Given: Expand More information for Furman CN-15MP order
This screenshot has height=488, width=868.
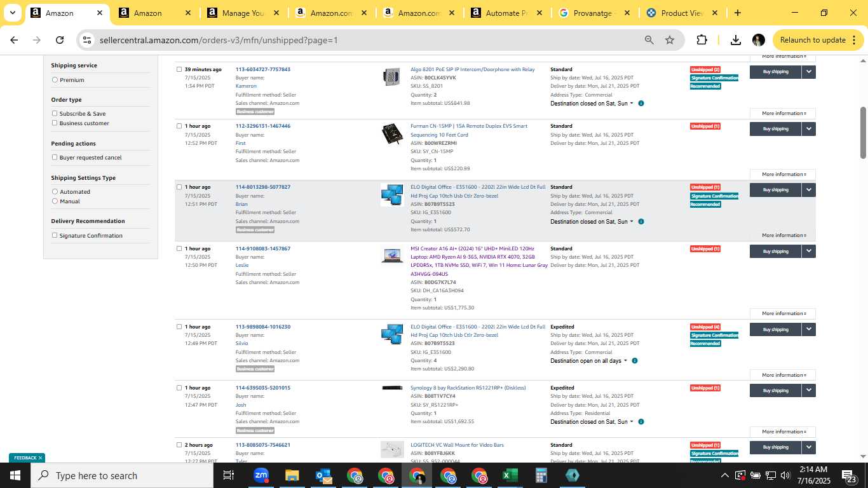Looking at the screenshot, I should [782, 175].
